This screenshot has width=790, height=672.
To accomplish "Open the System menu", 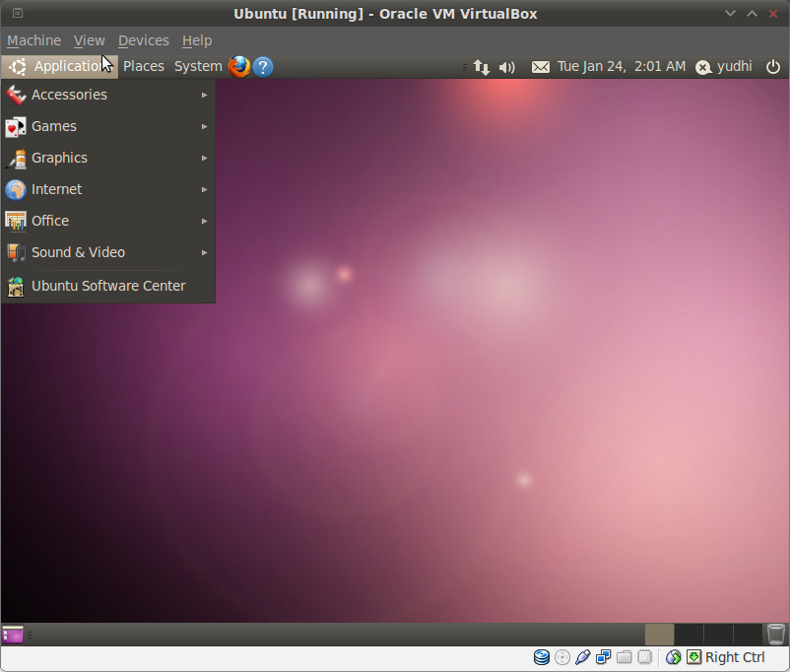I will (198, 67).
